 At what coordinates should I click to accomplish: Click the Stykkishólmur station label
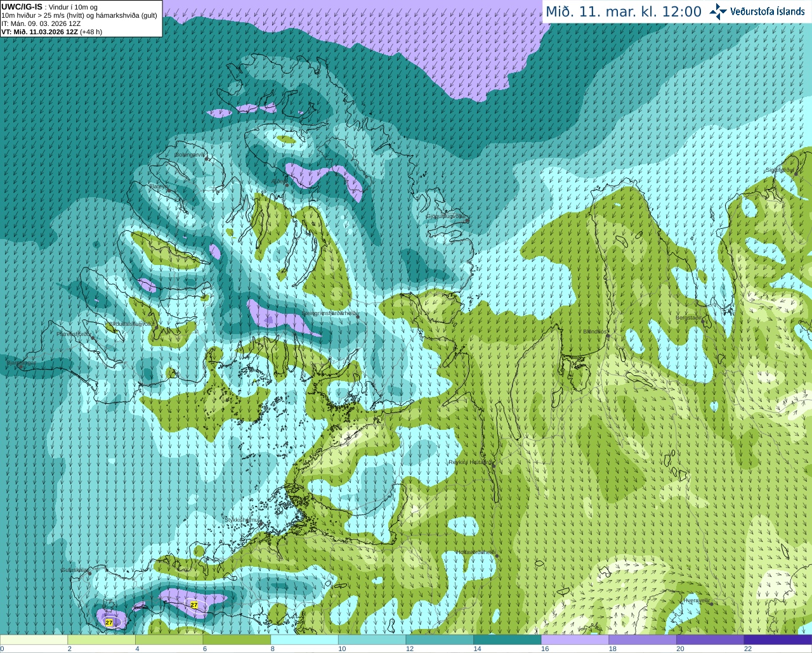click(242, 519)
